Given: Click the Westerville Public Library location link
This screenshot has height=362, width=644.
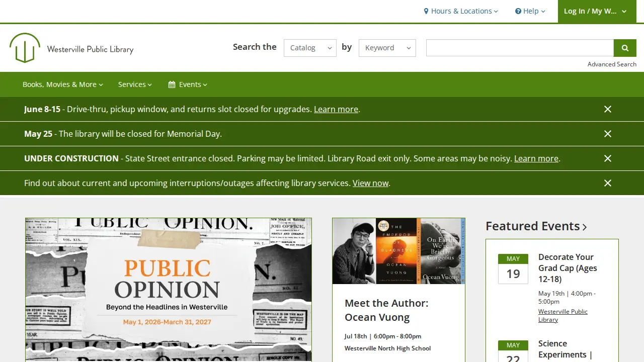Looking at the screenshot, I should click(x=563, y=316).
